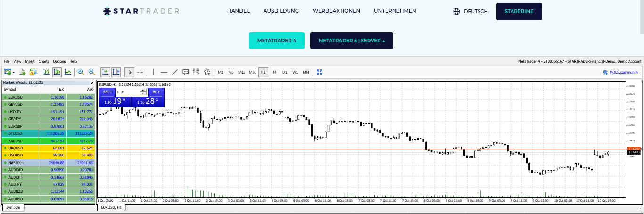Select the vertical line drawing tool
This screenshot has width=644, height=214.
click(x=153, y=72)
